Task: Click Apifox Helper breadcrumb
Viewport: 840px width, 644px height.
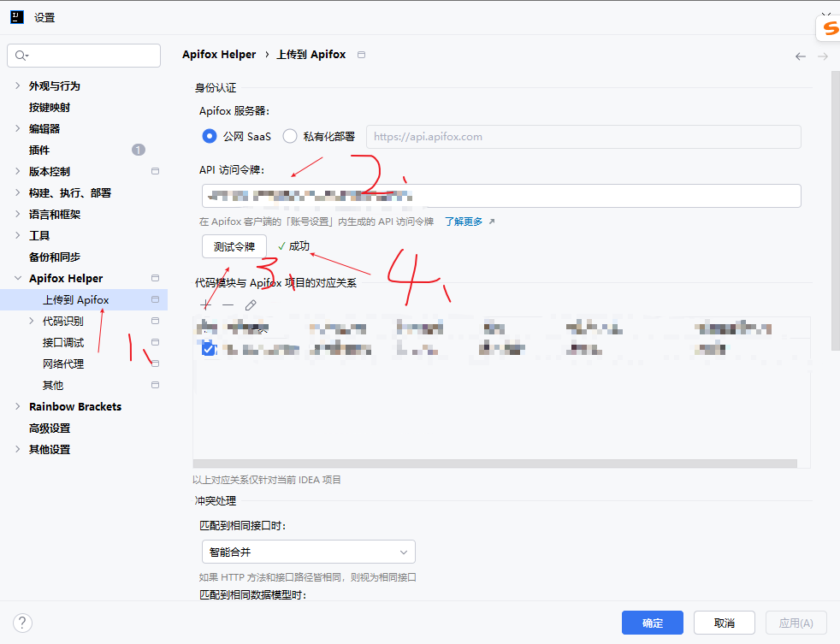Action: [219, 54]
